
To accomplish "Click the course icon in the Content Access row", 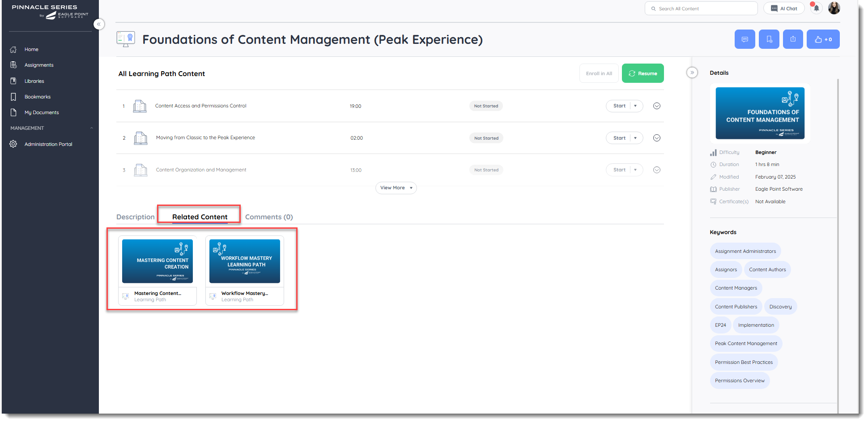I will (140, 106).
